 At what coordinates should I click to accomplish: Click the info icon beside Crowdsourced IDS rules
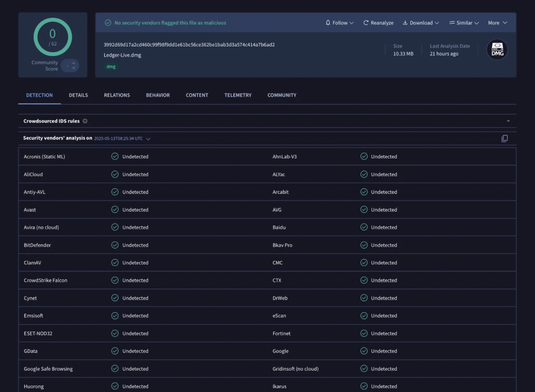[x=85, y=121]
